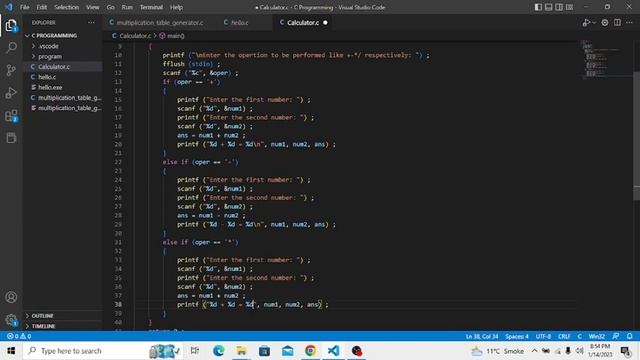Open the Edit menu
Viewport: 640px width, 360px height.
[42, 7]
